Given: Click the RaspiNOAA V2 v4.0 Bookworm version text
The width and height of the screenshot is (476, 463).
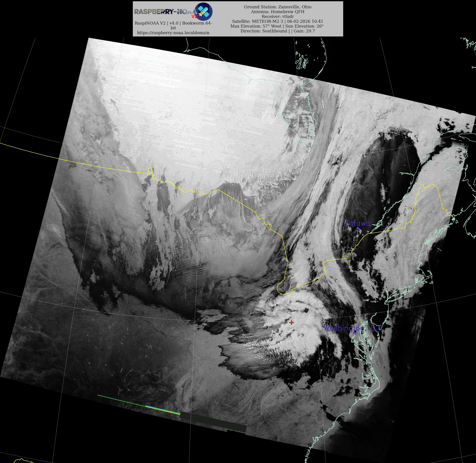Looking at the screenshot, I should coord(173,23).
